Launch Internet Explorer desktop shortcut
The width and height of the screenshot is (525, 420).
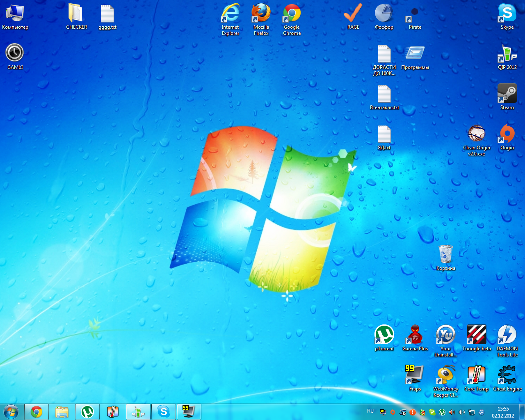(x=231, y=20)
